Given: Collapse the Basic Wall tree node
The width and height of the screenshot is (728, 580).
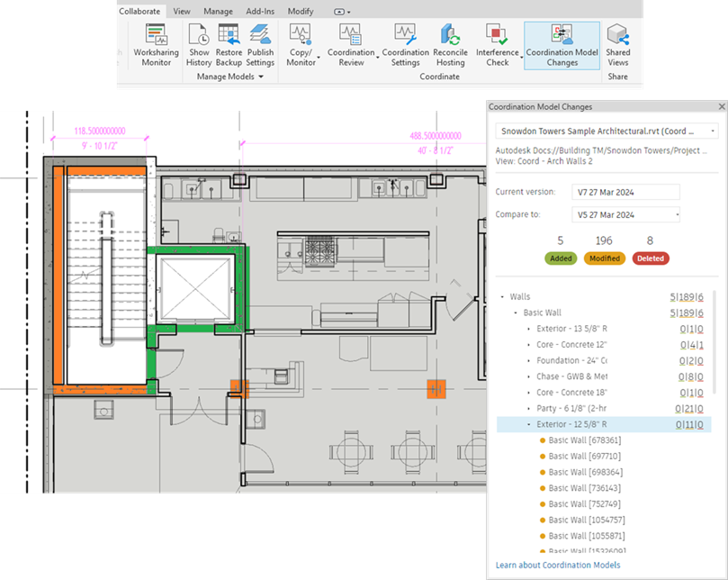Looking at the screenshot, I should point(516,313).
